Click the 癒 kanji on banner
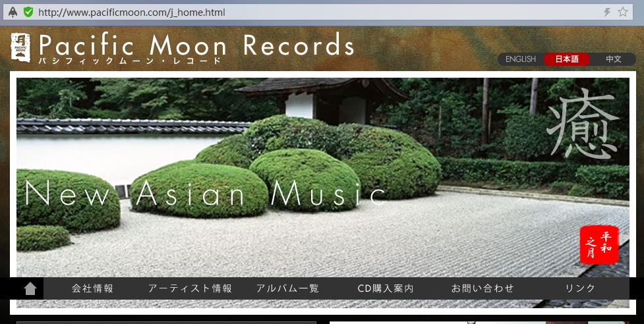This screenshot has height=324, width=644. (583, 123)
